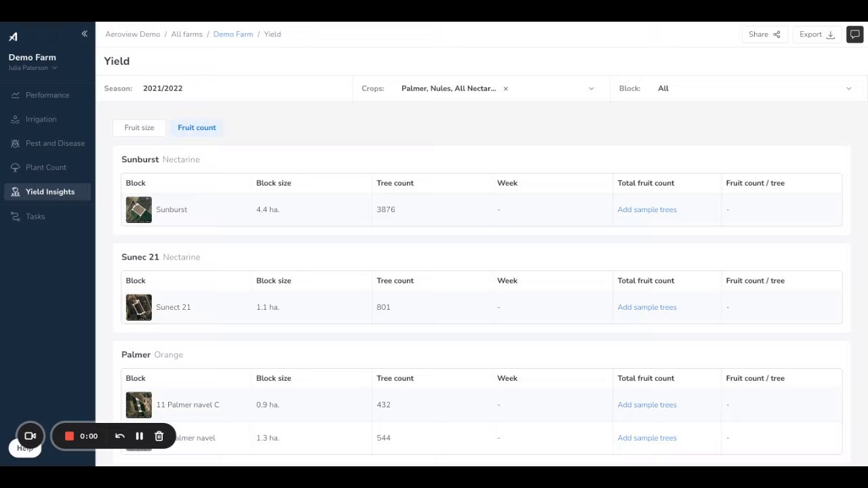Click the share network icon
Image resolution: width=868 pixels, height=488 pixels.
pos(776,35)
